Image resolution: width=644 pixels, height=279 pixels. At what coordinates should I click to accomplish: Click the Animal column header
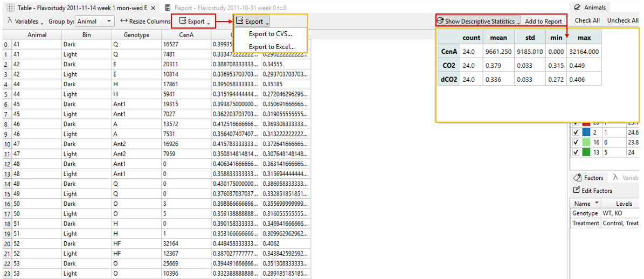[37, 35]
